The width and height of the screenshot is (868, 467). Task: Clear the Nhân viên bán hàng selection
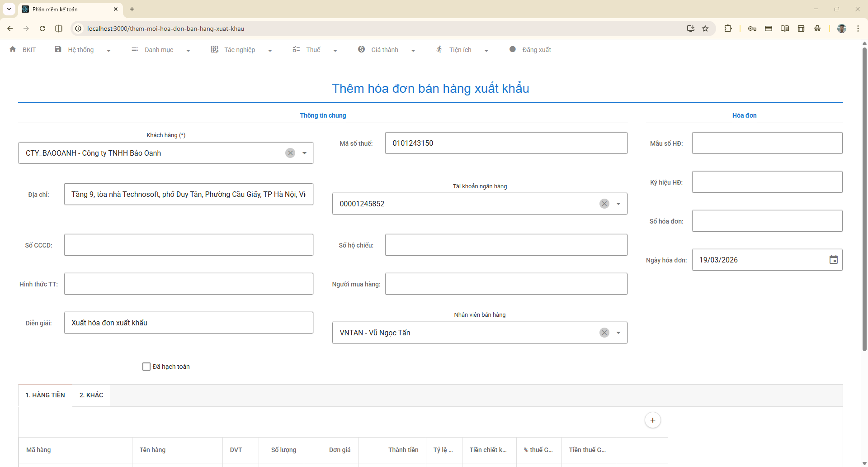(604, 333)
